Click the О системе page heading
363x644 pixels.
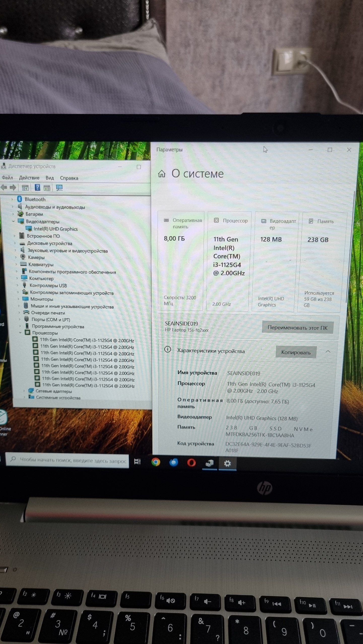coord(197,174)
